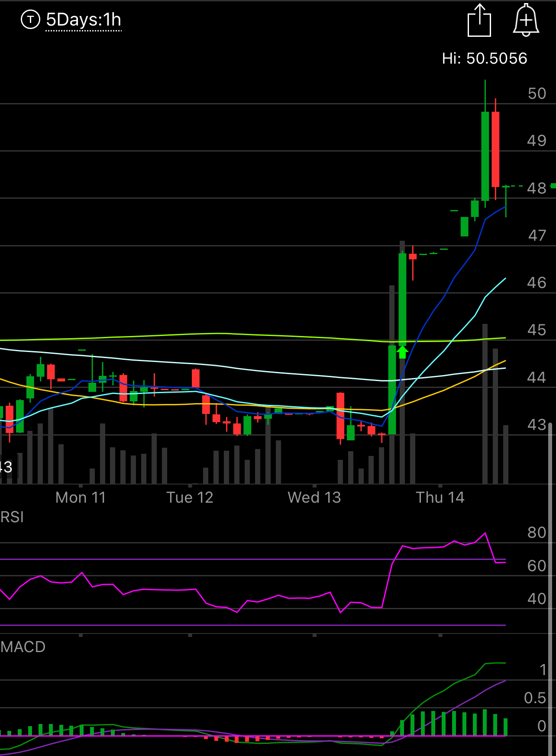Tap the MACD 0.5 scale label
Viewport: 556px width, 756px height.
pyautogui.click(x=535, y=698)
